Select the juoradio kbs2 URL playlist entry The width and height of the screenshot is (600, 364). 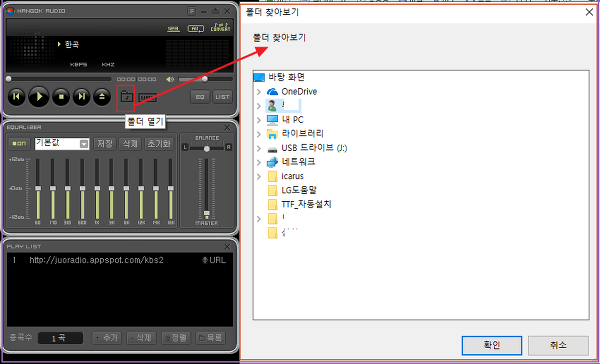tap(120, 260)
